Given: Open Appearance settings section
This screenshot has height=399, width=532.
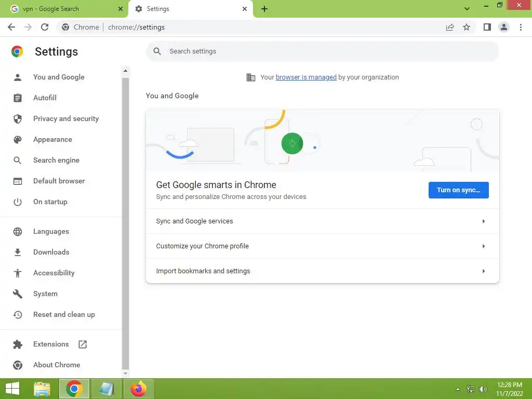Looking at the screenshot, I should coord(52,139).
